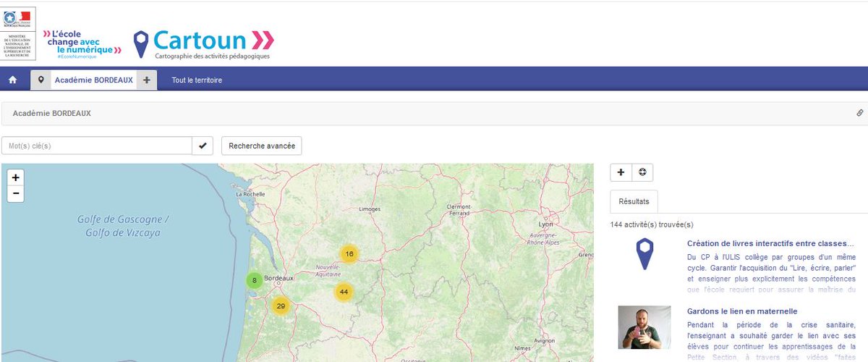Zoom out on the map
This screenshot has height=362, width=868.
16,193
